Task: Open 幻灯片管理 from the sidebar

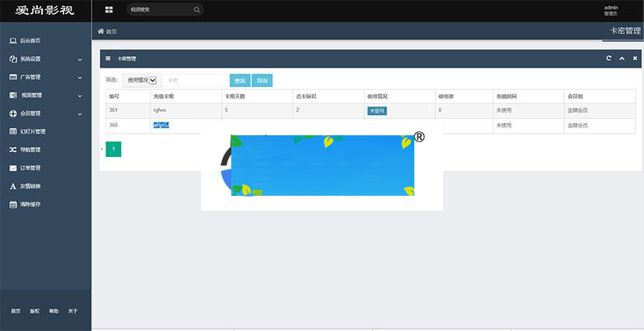Action: (x=33, y=131)
